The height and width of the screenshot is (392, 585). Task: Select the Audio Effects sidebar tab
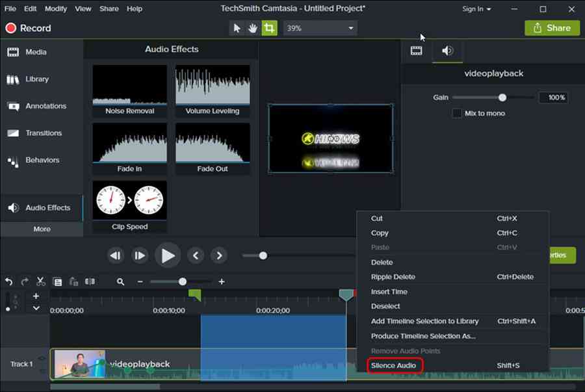point(42,208)
